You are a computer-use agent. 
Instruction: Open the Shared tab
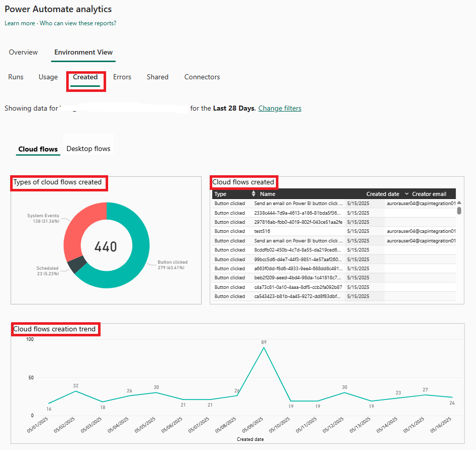(158, 77)
